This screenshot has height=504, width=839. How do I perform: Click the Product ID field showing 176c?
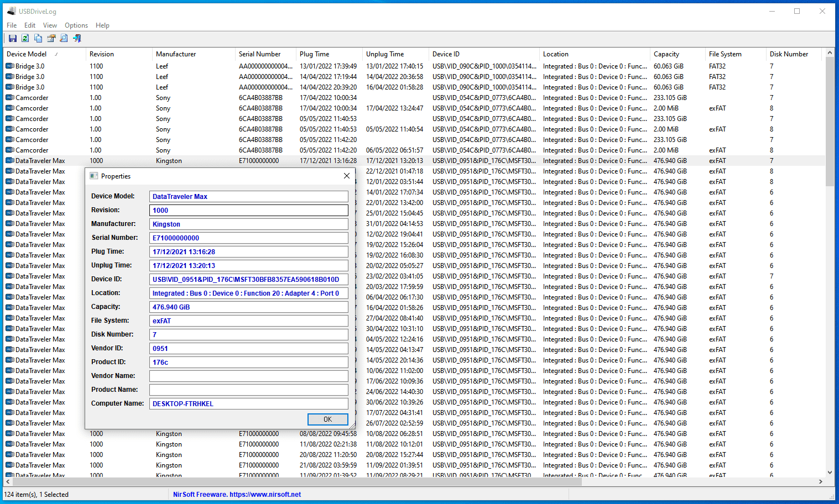click(249, 363)
